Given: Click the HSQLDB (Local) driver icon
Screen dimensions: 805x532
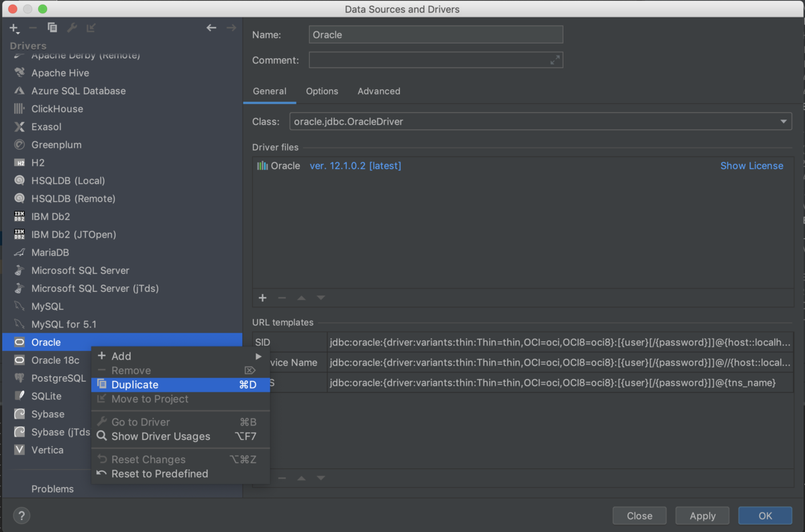Looking at the screenshot, I should (x=19, y=180).
